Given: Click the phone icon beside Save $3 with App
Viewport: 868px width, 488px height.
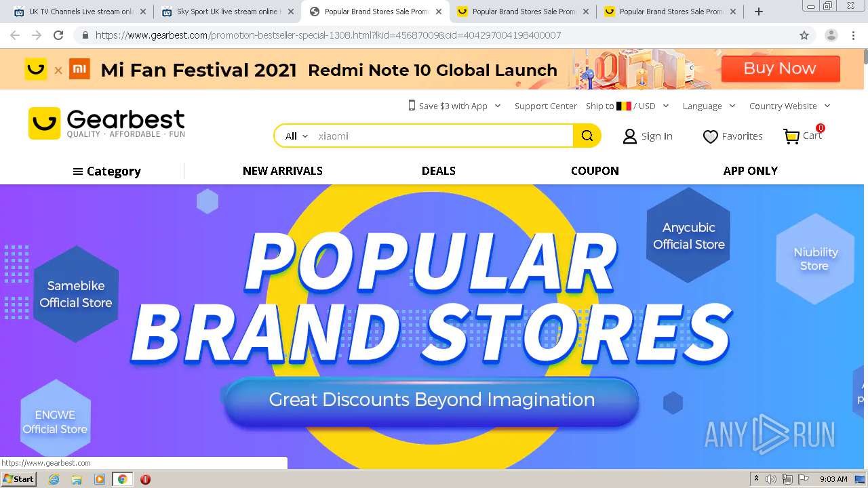Looking at the screenshot, I should [x=412, y=105].
